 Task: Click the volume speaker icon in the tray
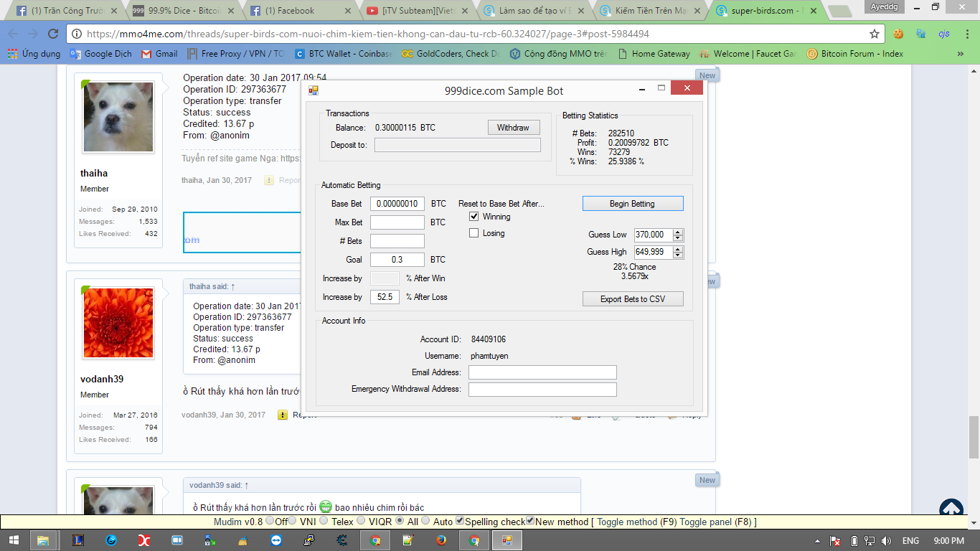pyautogui.click(x=886, y=540)
